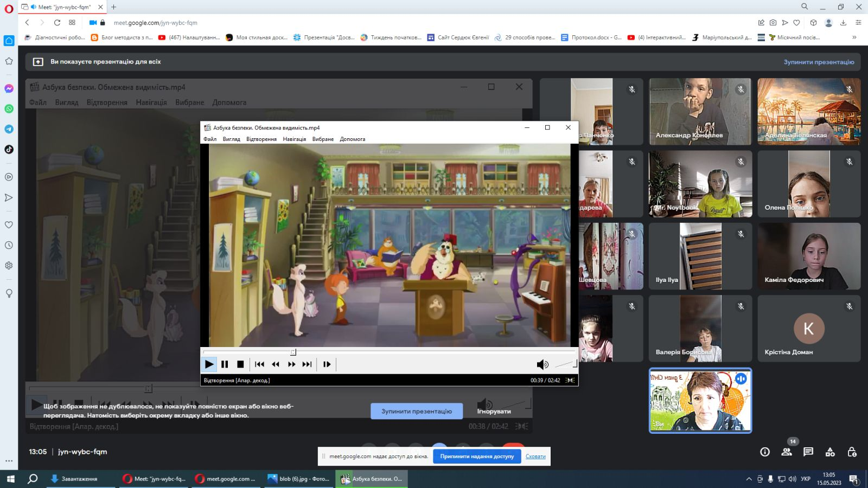Open Messenger in the Opera sidebar
The image size is (868, 488).
(9, 88)
